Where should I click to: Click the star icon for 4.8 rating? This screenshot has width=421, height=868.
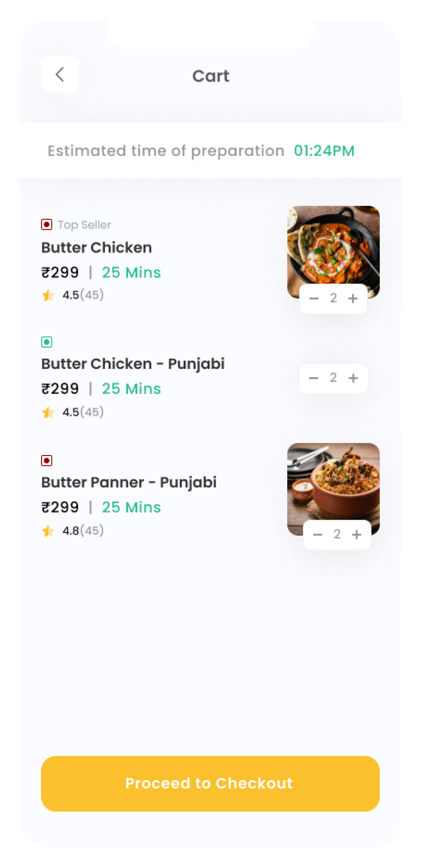(x=48, y=531)
